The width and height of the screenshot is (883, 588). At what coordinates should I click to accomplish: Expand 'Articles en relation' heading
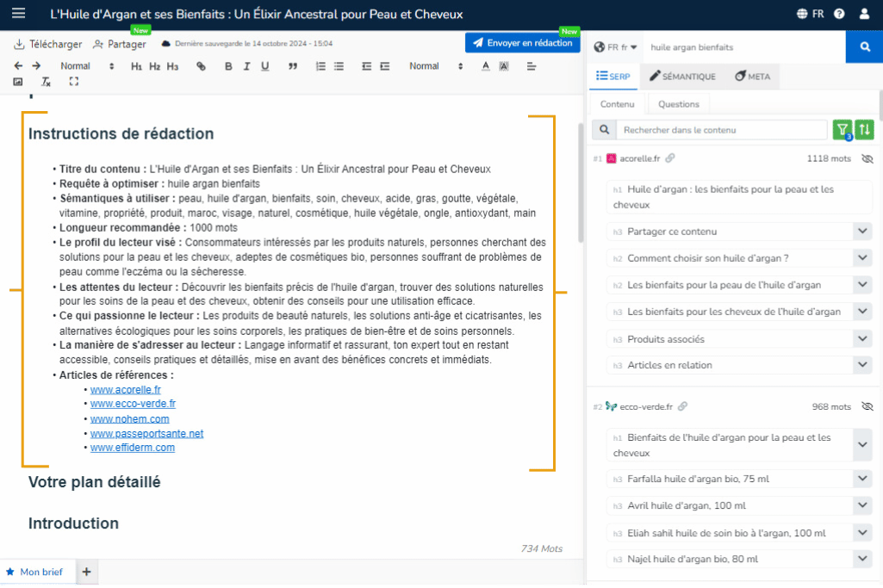click(862, 365)
